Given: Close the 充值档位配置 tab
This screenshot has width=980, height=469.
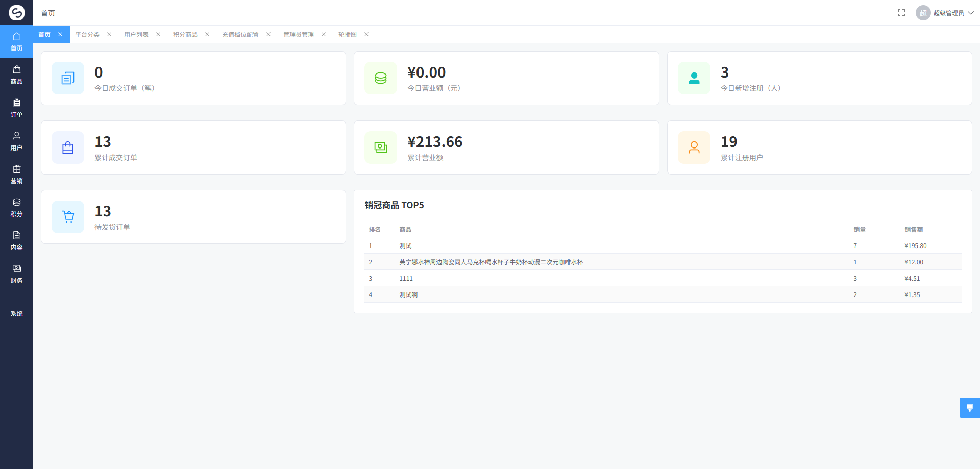Looking at the screenshot, I should pos(268,34).
